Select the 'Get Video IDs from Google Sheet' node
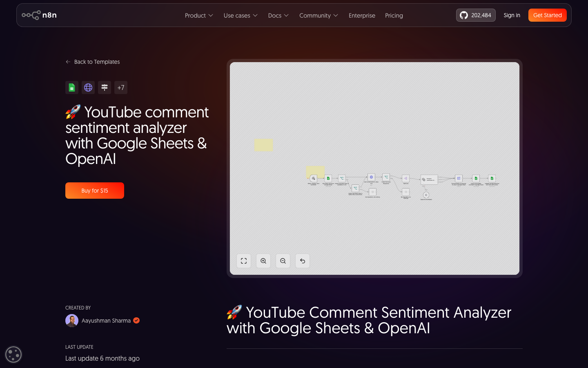 [x=328, y=179]
